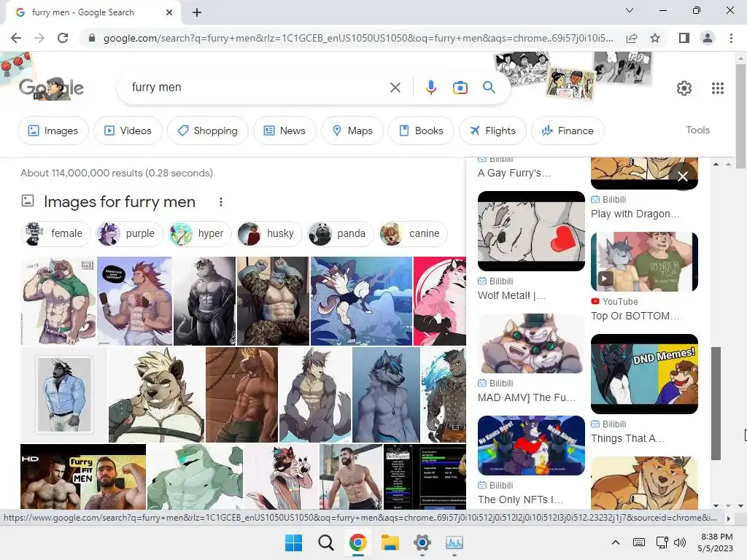Switch to Finance results tab
This screenshot has width=747, height=560.
point(568,131)
